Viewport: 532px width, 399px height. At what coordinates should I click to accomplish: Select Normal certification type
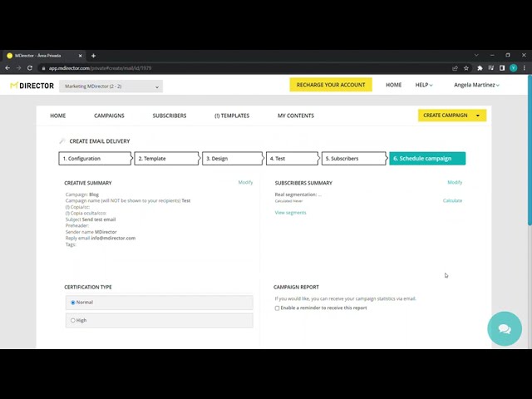click(72, 303)
